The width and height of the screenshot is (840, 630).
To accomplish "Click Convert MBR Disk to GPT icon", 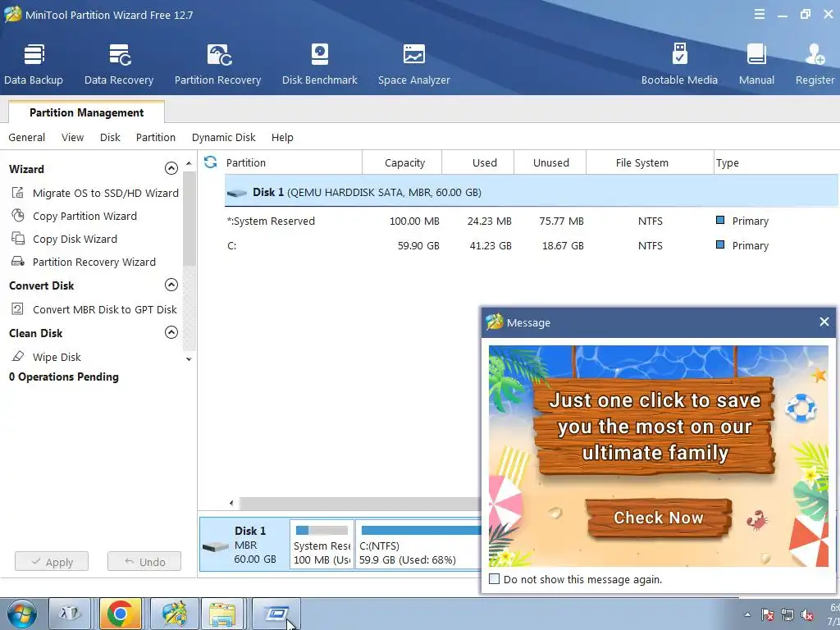I will tap(18, 308).
